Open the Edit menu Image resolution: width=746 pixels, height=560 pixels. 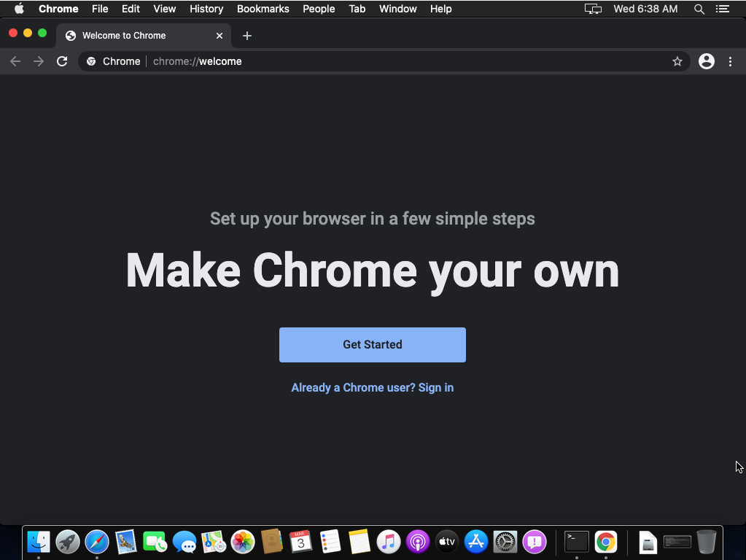click(131, 9)
